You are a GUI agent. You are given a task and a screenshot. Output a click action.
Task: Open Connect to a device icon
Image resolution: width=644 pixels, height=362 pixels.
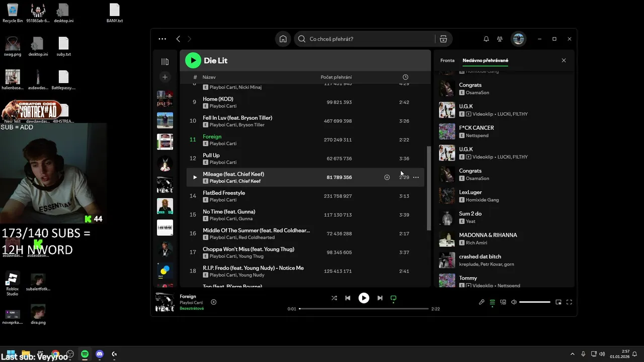coord(503,302)
